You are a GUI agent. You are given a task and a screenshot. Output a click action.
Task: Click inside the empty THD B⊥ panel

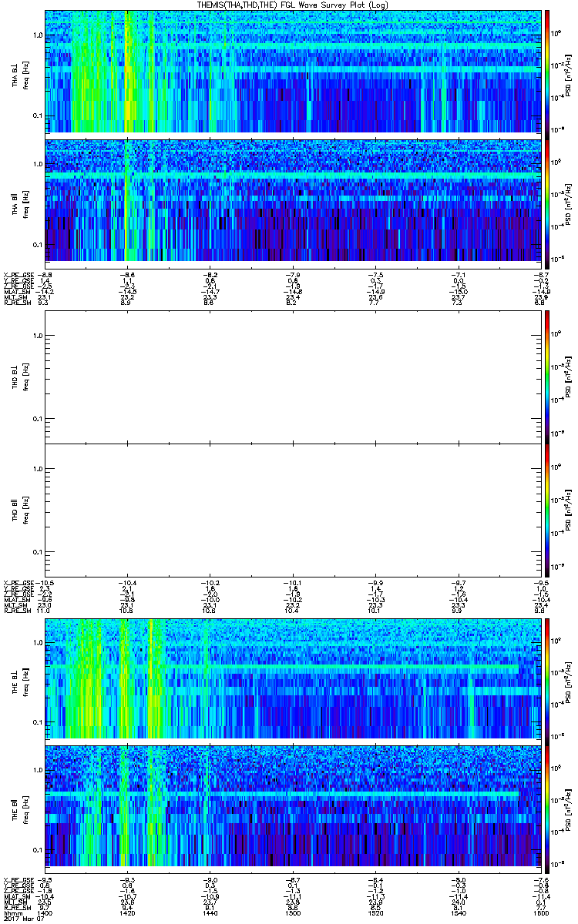pyautogui.click(x=292, y=377)
